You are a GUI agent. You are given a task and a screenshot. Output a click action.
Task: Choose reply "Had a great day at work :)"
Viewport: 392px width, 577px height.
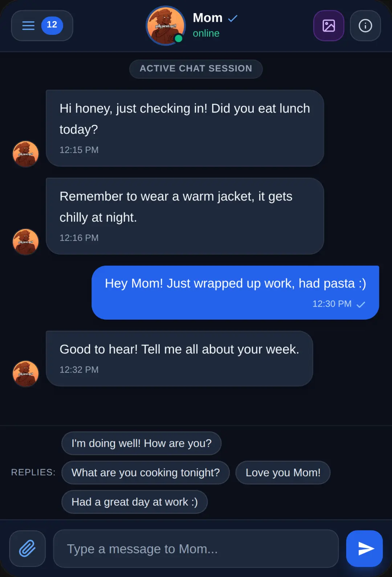(x=135, y=502)
